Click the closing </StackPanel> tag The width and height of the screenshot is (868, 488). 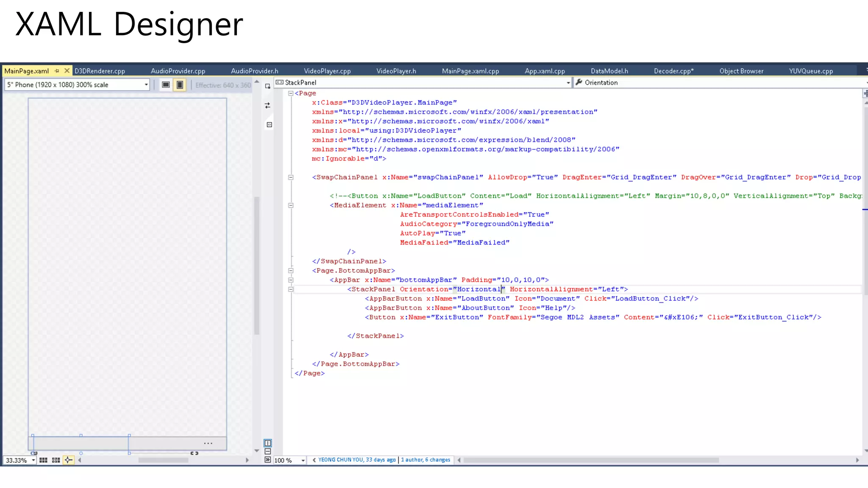tap(376, 336)
